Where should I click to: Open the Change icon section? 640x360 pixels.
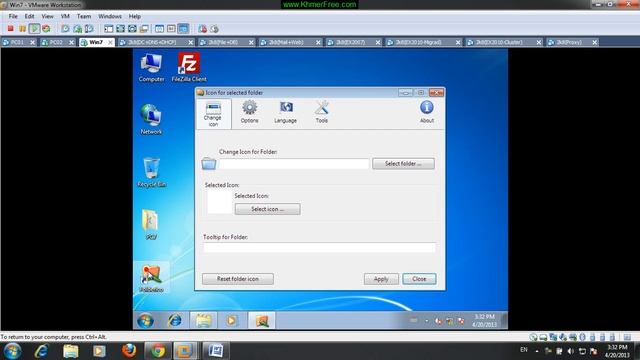coord(213,114)
